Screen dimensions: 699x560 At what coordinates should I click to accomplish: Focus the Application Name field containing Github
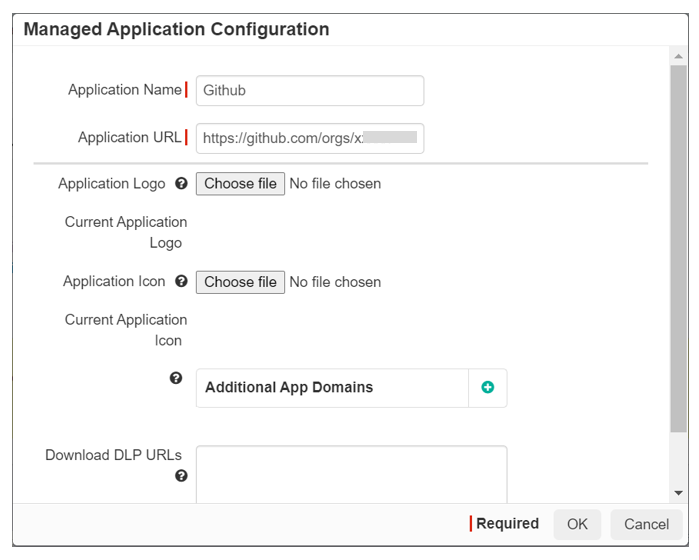coord(310,91)
